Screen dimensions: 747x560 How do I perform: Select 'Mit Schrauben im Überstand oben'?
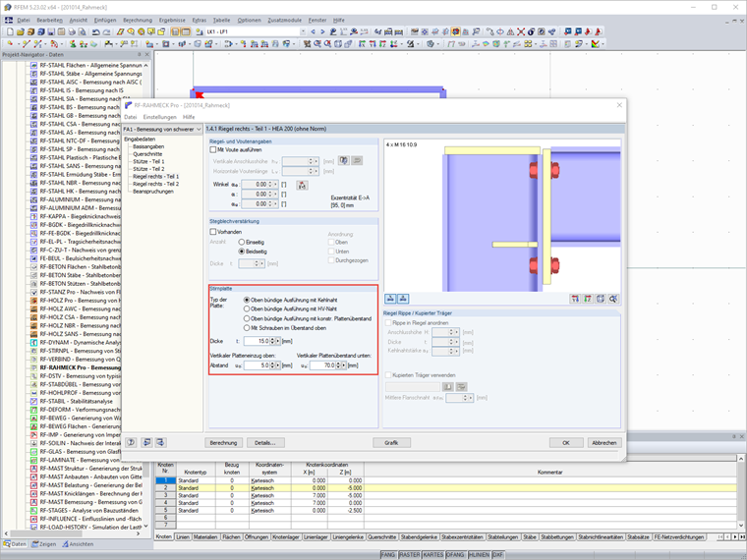pyautogui.click(x=247, y=327)
